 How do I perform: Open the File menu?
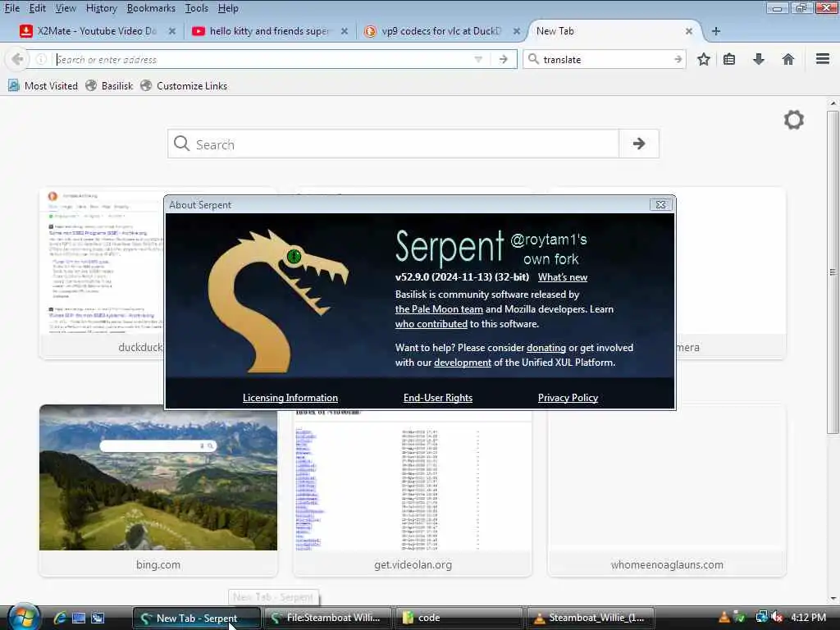coord(11,8)
